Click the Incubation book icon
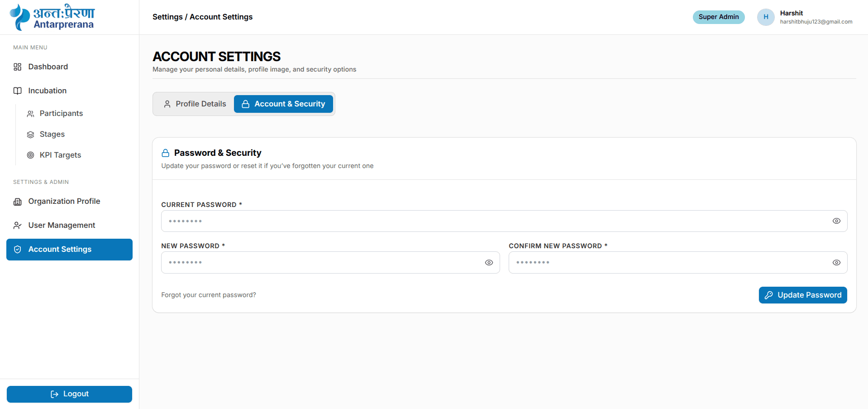The height and width of the screenshot is (409, 868). tap(18, 91)
